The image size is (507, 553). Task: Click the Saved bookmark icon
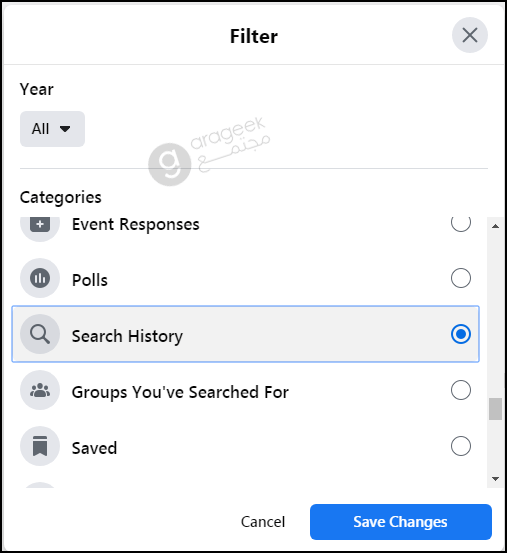40,446
